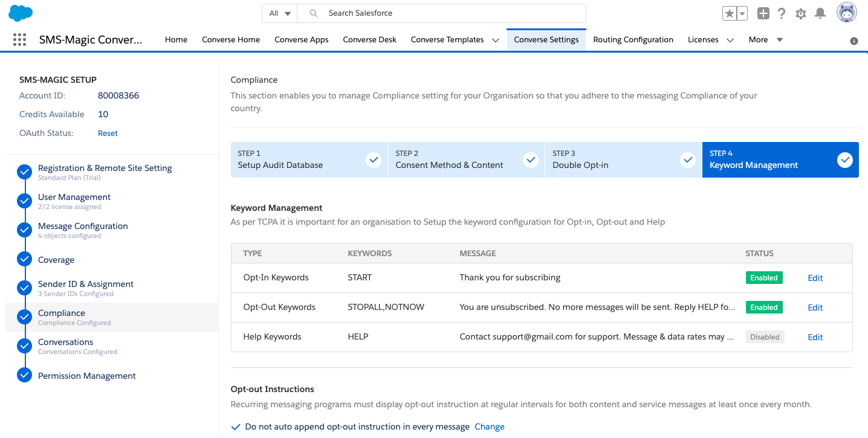Click the STOPALL,NOTNOW keywords cell

(386, 307)
